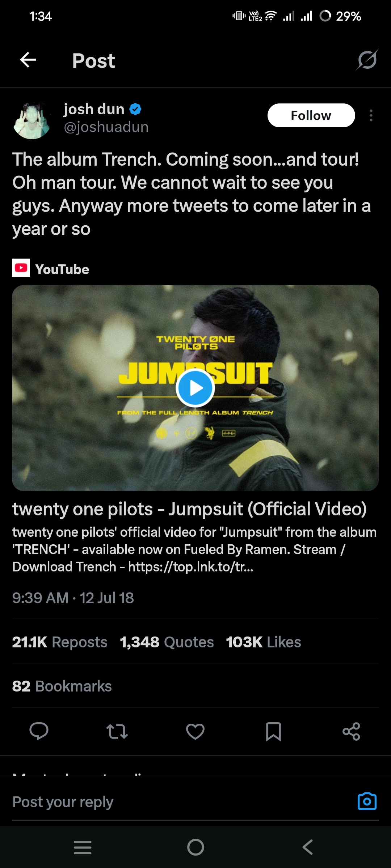The height and width of the screenshot is (868, 391).
Task: Tap the reply speech bubble icon
Action: [39, 731]
